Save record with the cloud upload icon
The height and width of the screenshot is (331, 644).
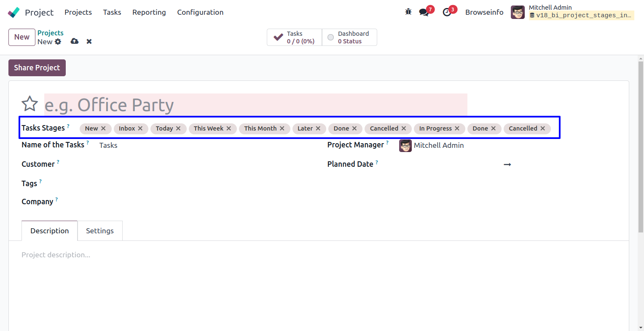pyautogui.click(x=75, y=41)
